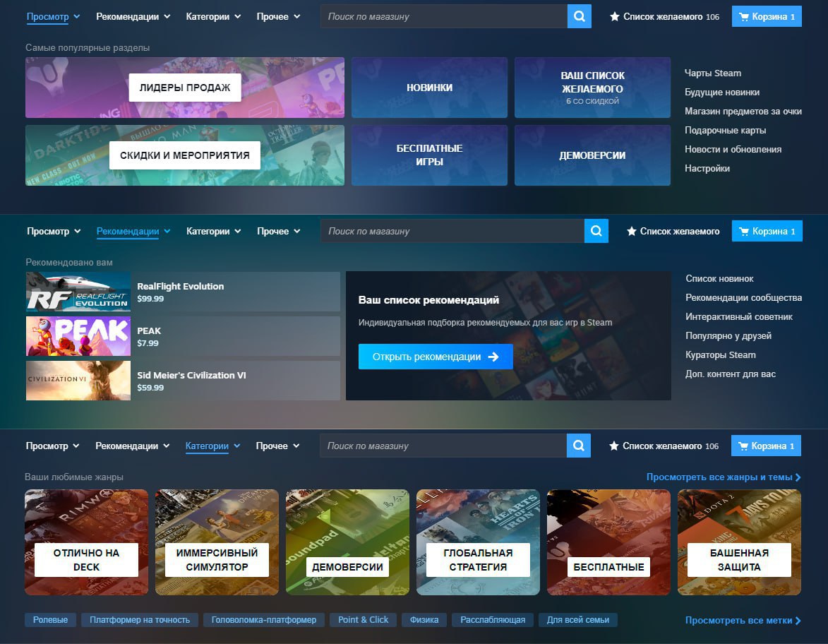Click the PEAK game thumbnail
The height and width of the screenshot is (644, 828).
coord(78,336)
